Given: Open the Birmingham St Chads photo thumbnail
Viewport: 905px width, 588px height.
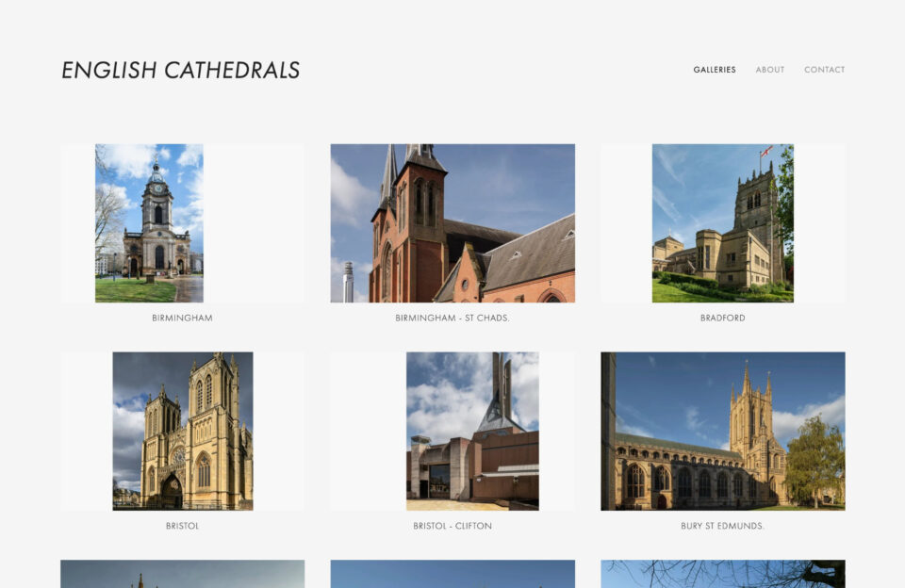Looking at the screenshot, I should pos(452,223).
